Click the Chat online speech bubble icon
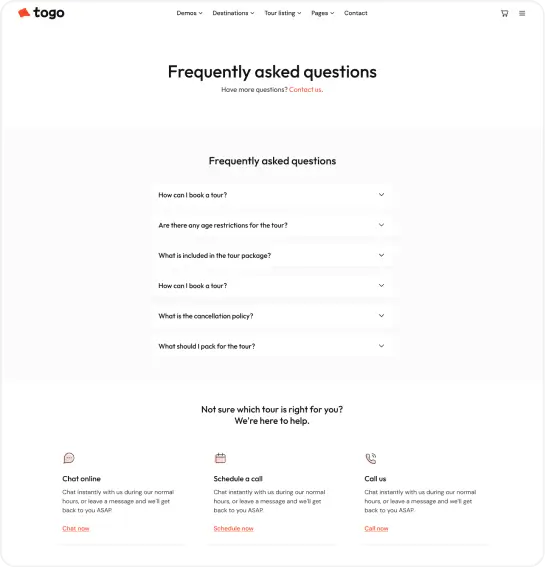Viewport: 545px width, 567px height. coord(69,458)
